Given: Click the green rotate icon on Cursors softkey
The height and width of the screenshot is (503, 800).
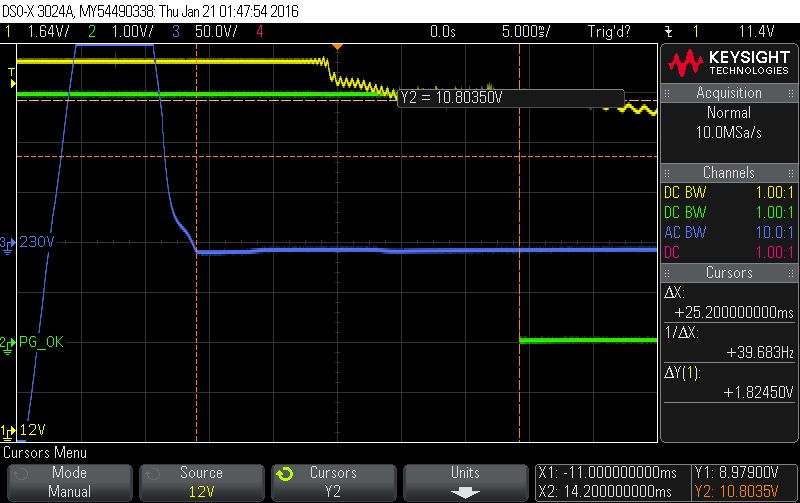Looking at the screenshot, I should pyautogui.click(x=285, y=474).
